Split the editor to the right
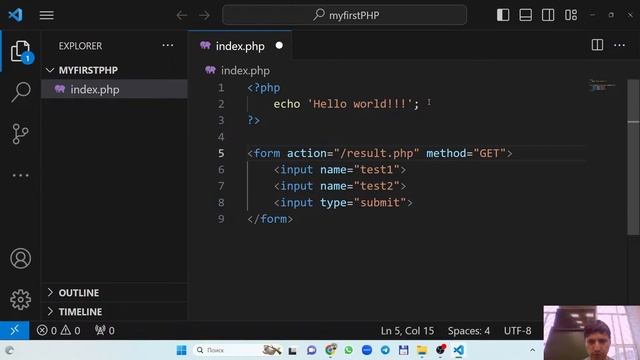 (x=597, y=45)
